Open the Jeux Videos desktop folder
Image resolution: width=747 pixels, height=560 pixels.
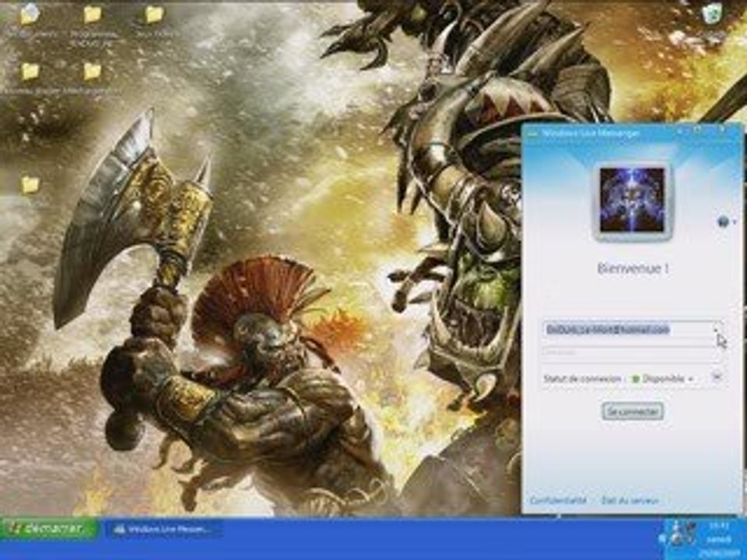154,16
